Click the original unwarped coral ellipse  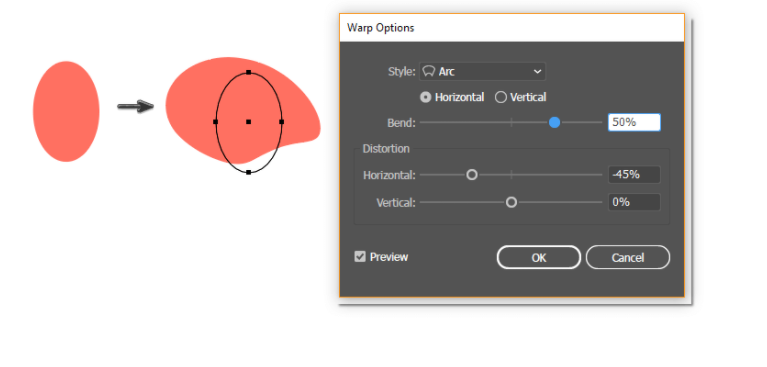click(x=66, y=112)
